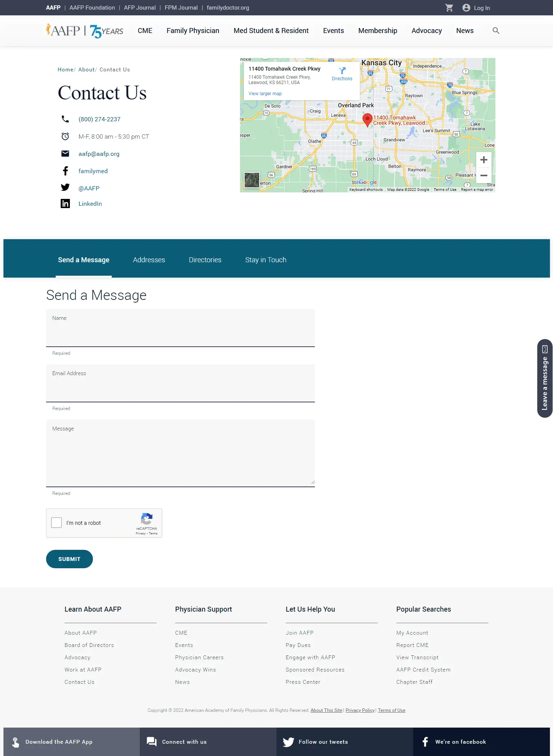Click the Log In link
553x756 pixels.
point(482,8)
